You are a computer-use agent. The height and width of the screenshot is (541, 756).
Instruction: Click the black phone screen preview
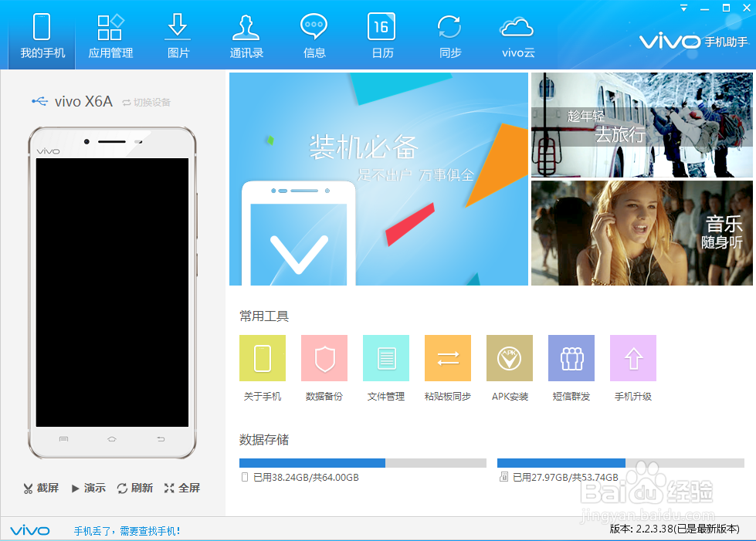pyautogui.click(x=112, y=292)
